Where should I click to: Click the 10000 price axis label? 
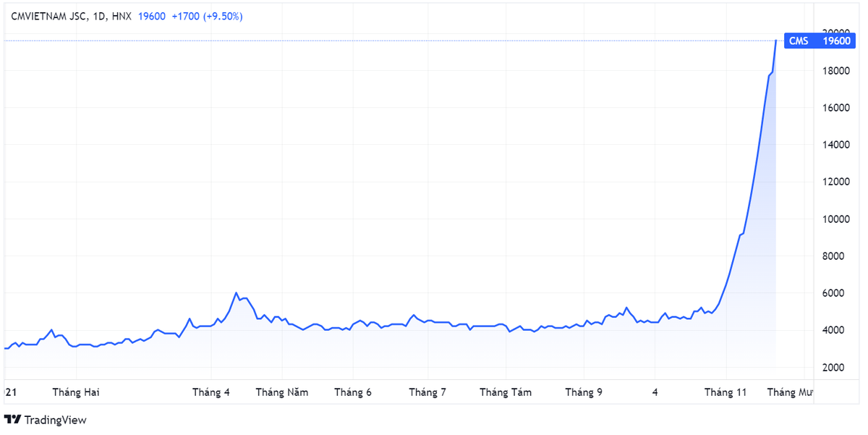[837, 219]
